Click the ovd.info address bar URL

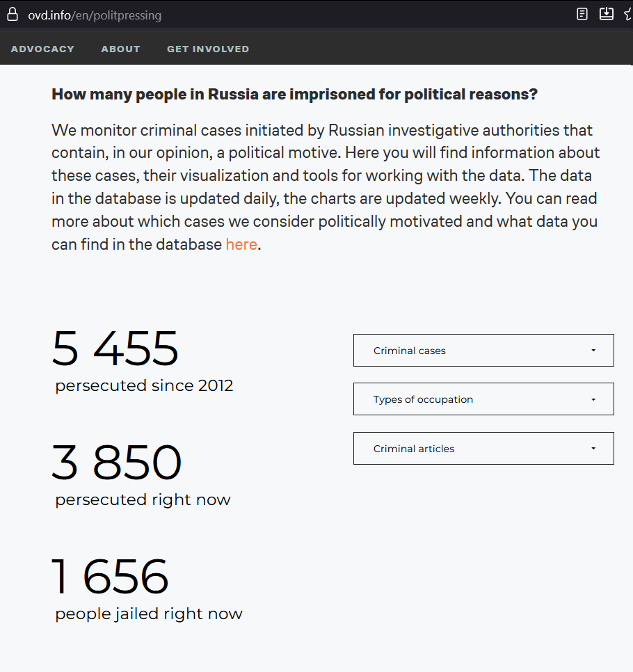[x=95, y=15]
